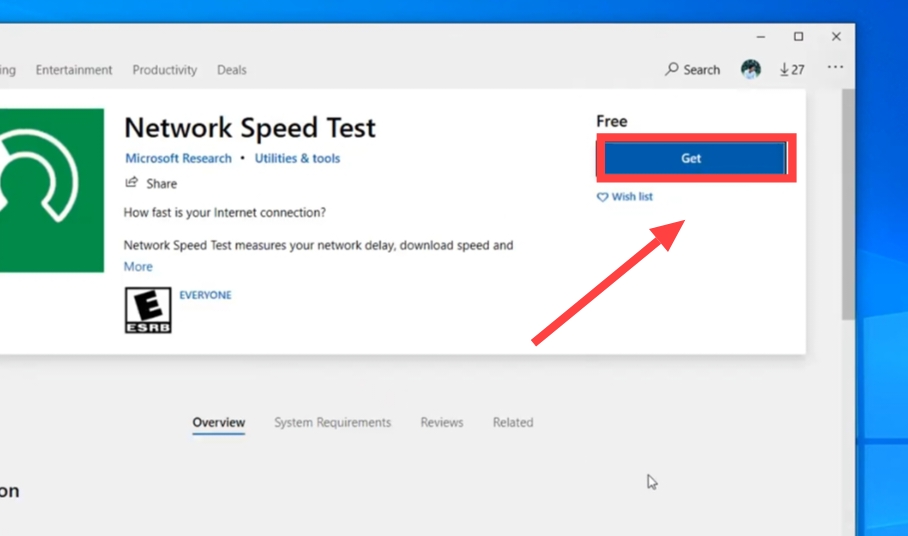
Task: Open the Entertainment section
Action: [x=74, y=69]
